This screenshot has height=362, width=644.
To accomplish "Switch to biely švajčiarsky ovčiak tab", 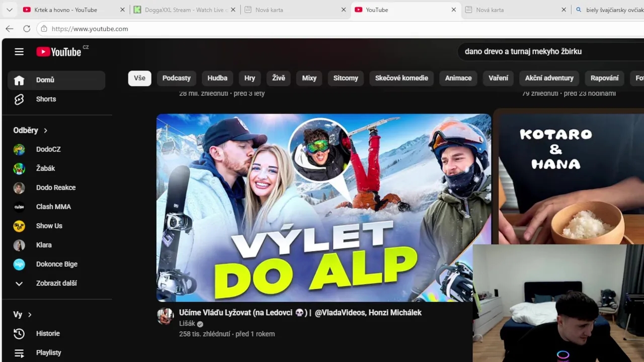I will pyautogui.click(x=608, y=10).
